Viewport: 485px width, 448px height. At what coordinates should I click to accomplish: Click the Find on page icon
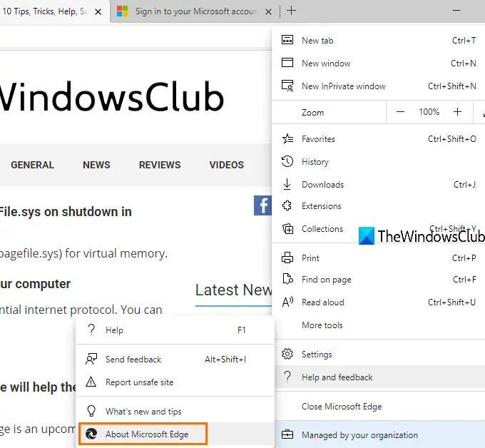[x=287, y=279]
